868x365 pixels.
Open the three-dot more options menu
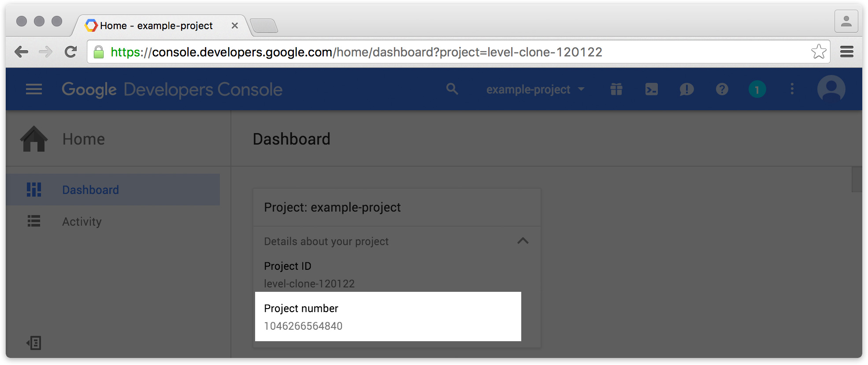tap(792, 89)
